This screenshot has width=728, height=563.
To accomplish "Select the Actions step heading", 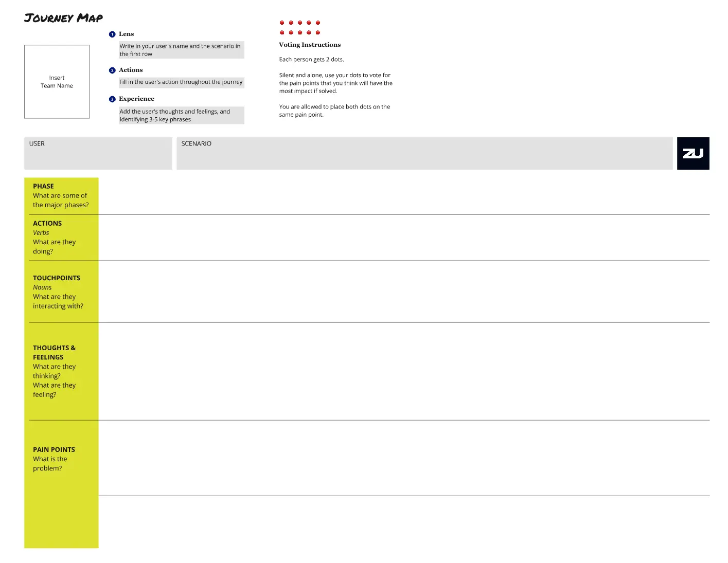I will tap(131, 70).
